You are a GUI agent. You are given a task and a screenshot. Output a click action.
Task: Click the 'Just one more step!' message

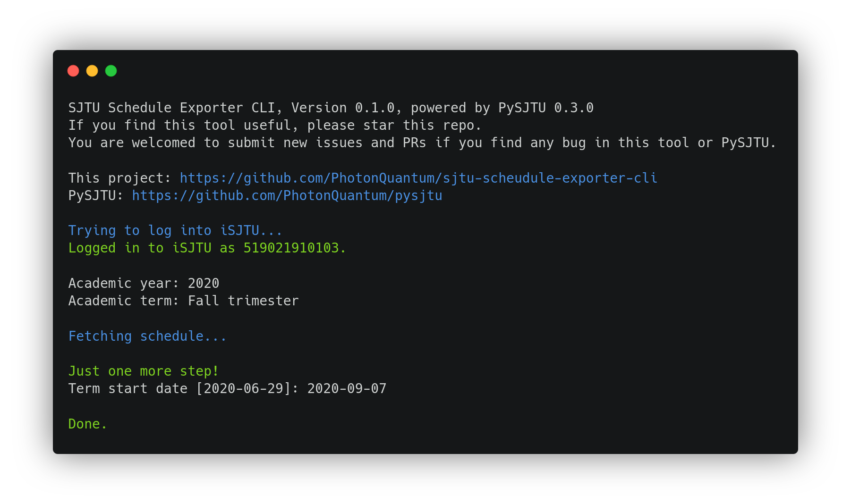point(144,371)
